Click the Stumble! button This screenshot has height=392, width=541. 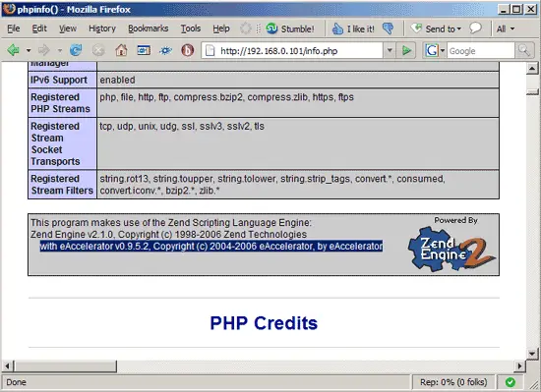point(290,28)
